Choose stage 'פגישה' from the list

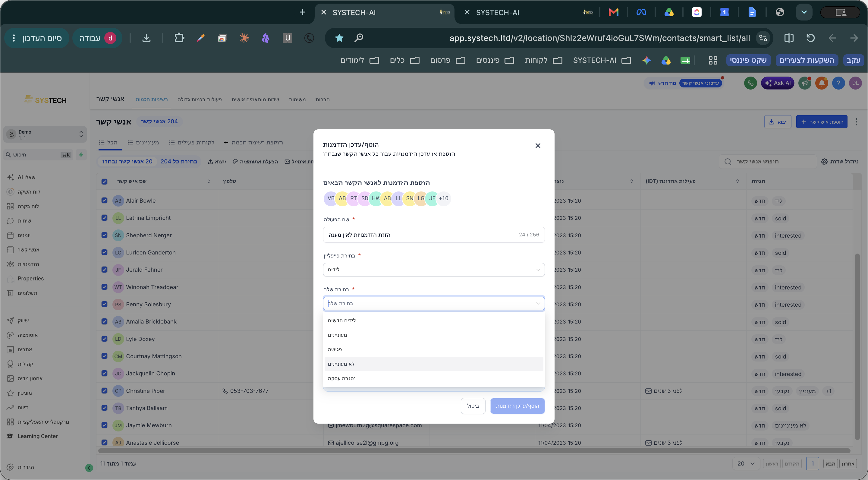click(434, 349)
